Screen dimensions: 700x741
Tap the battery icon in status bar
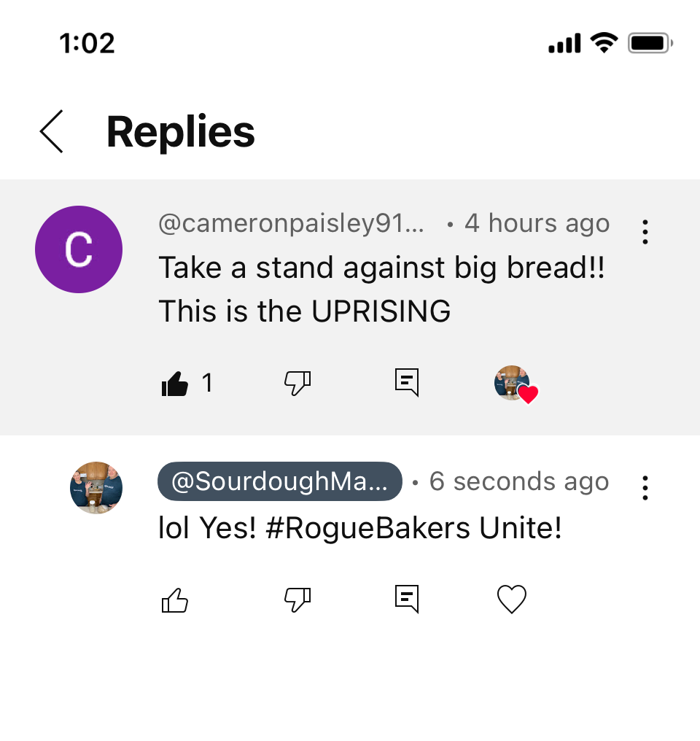[650, 43]
